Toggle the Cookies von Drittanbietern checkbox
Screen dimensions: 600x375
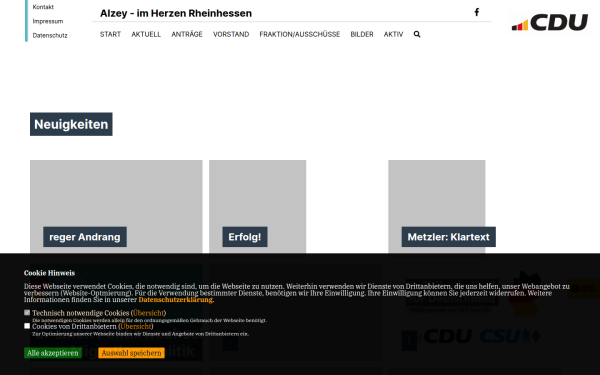point(27,326)
